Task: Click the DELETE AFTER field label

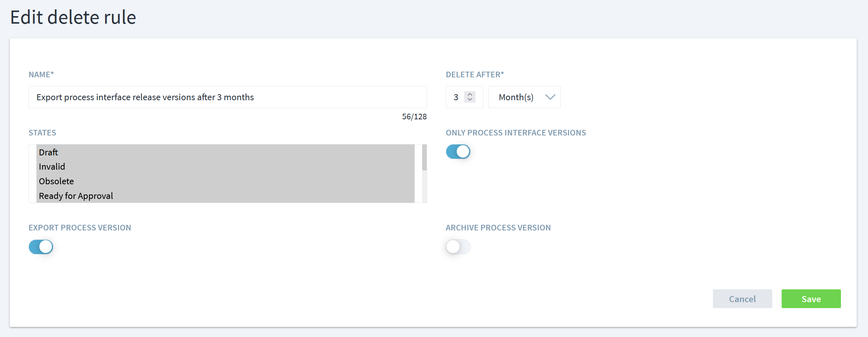Action: click(x=474, y=75)
